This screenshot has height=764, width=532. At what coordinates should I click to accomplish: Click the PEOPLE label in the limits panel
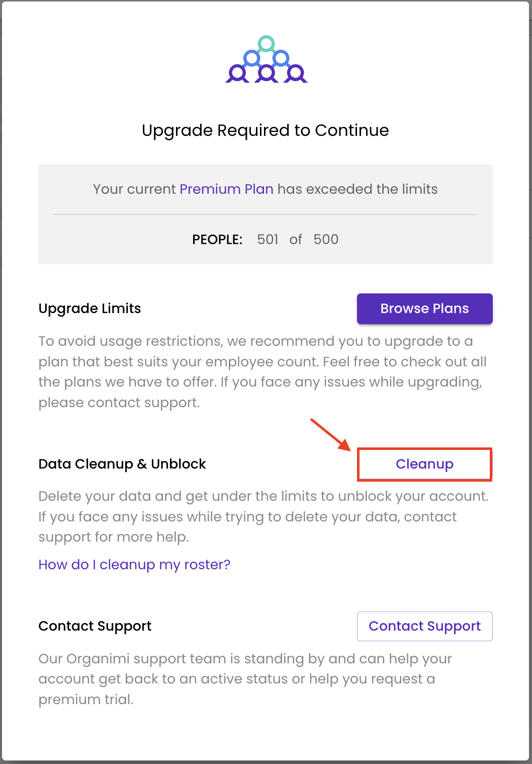coord(217,240)
